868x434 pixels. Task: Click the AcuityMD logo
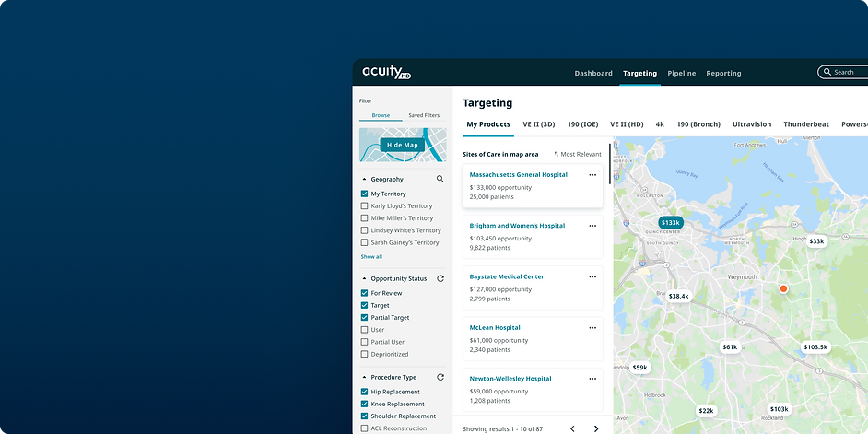click(x=386, y=73)
